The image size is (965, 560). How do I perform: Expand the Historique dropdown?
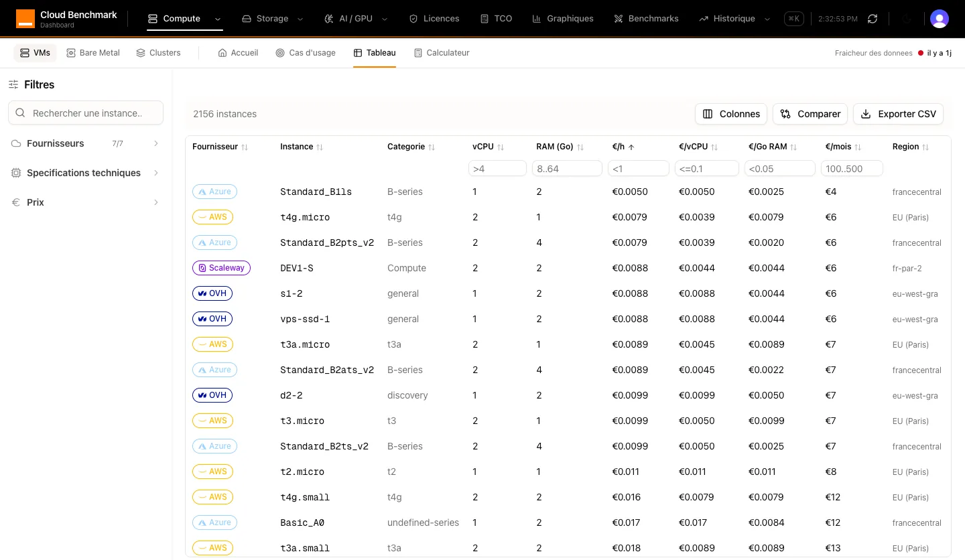pyautogui.click(x=734, y=19)
